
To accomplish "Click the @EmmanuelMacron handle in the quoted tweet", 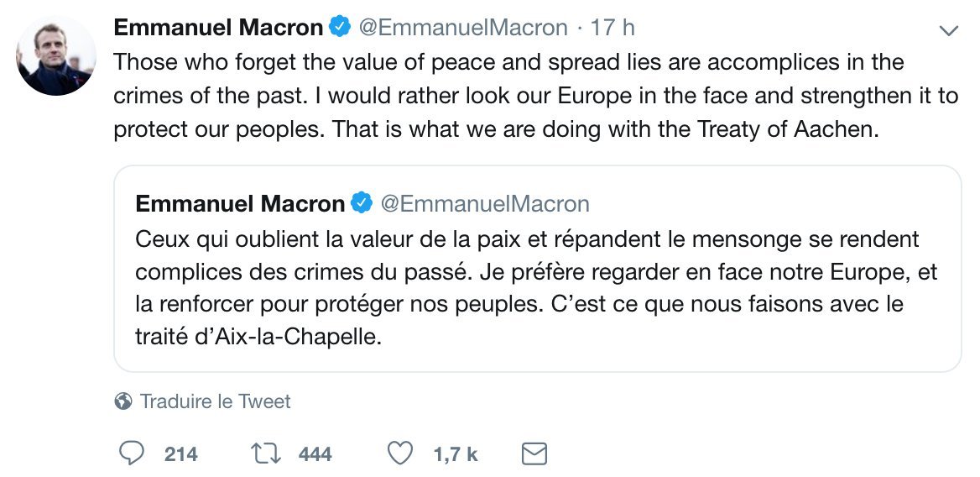I will click(485, 203).
